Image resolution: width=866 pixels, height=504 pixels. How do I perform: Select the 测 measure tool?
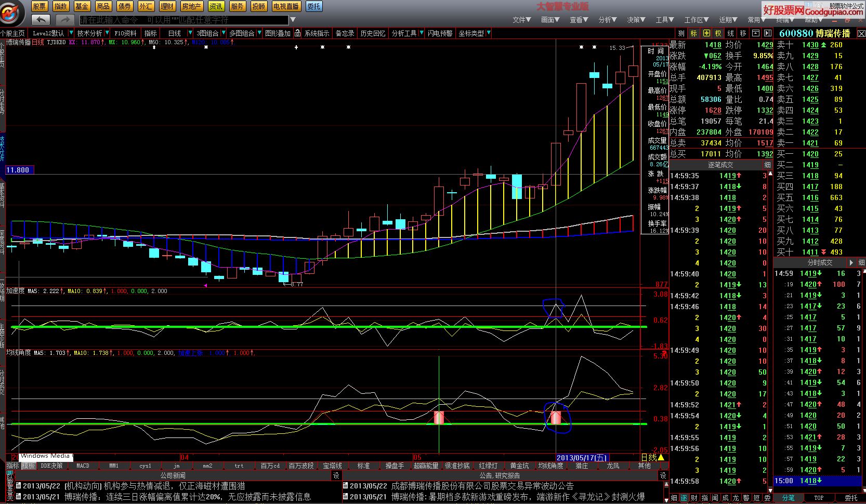pos(681,33)
